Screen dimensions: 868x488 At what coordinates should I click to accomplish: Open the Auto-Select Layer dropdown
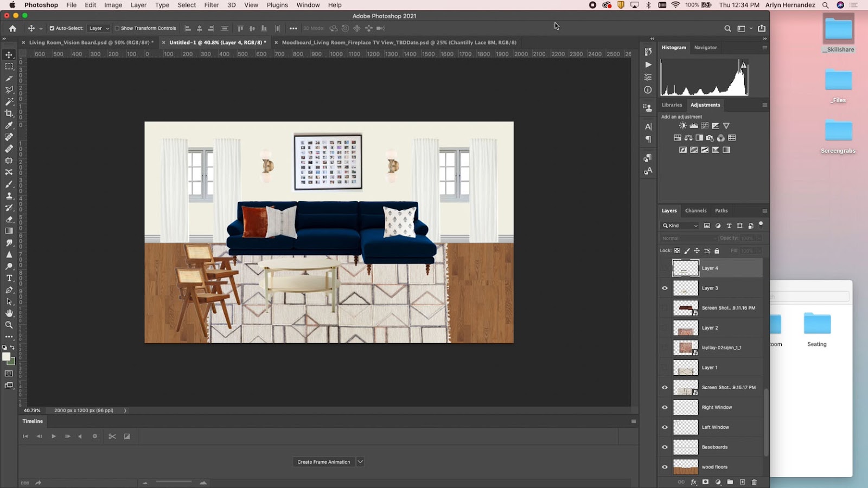pyautogui.click(x=99, y=28)
